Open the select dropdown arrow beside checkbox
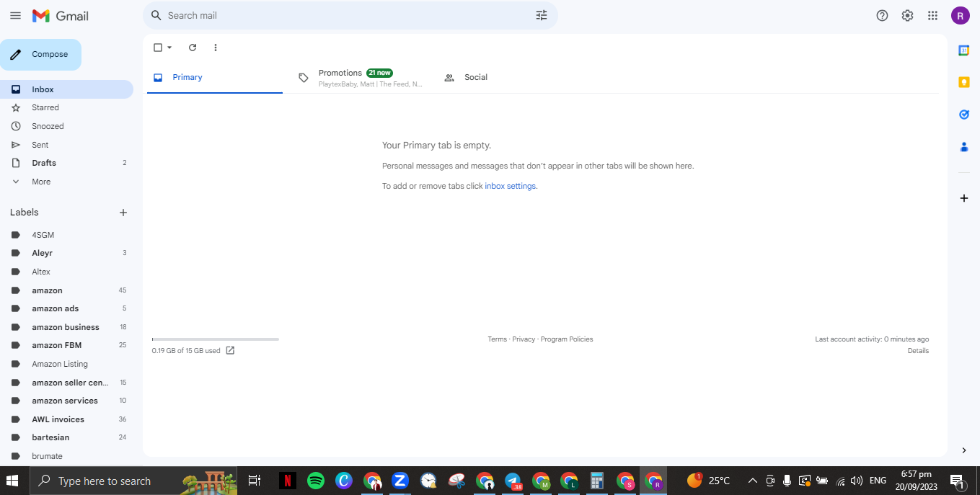Viewport: 980px width, 495px height. pyautogui.click(x=169, y=48)
